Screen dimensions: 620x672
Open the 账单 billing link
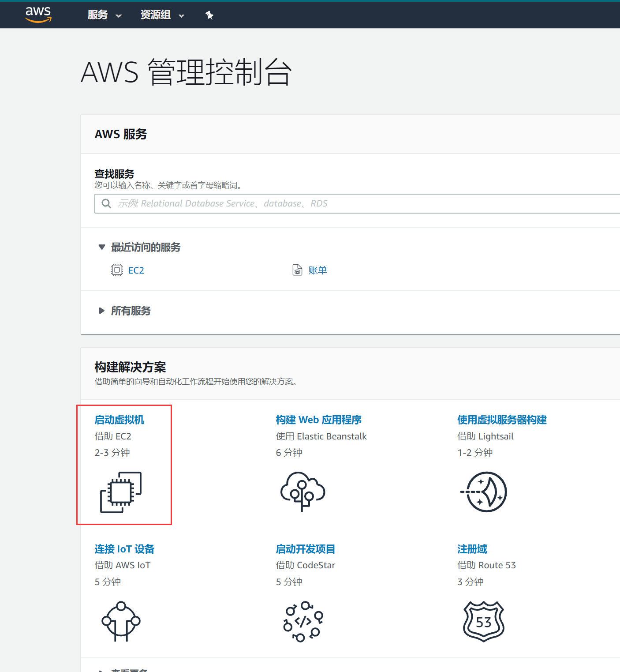(317, 270)
